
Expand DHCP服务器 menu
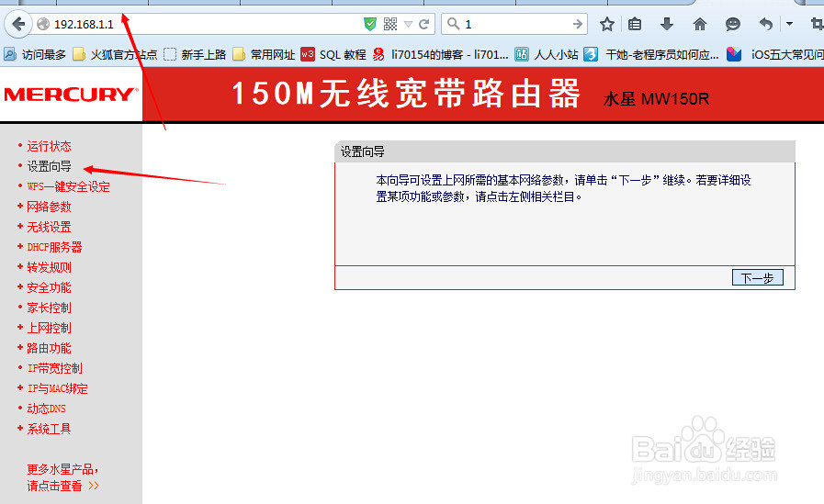54,247
